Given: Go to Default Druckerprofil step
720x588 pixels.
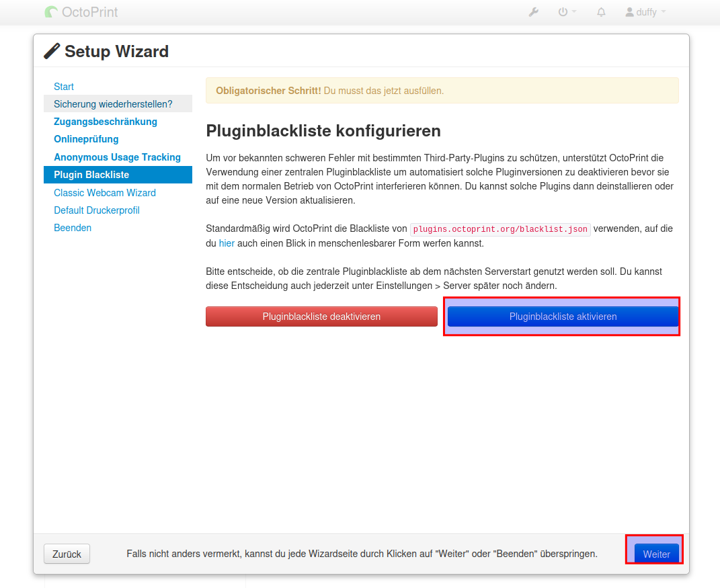Looking at the screenshot, I should coord(97,210).
